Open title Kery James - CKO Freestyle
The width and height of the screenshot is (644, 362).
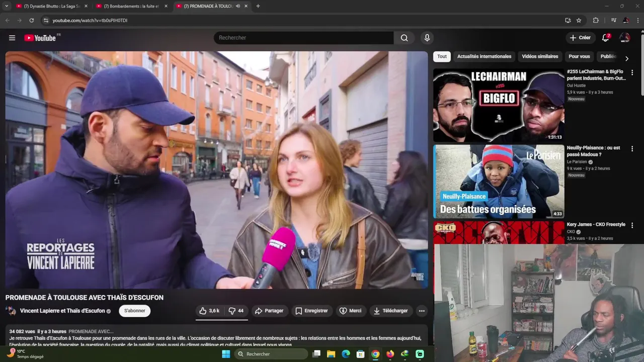596,224
